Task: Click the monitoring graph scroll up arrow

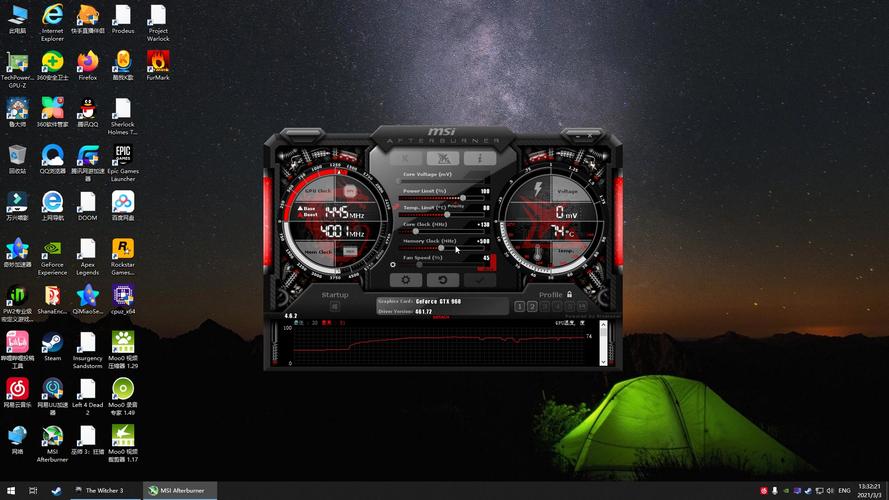Action: click(603, 325)
